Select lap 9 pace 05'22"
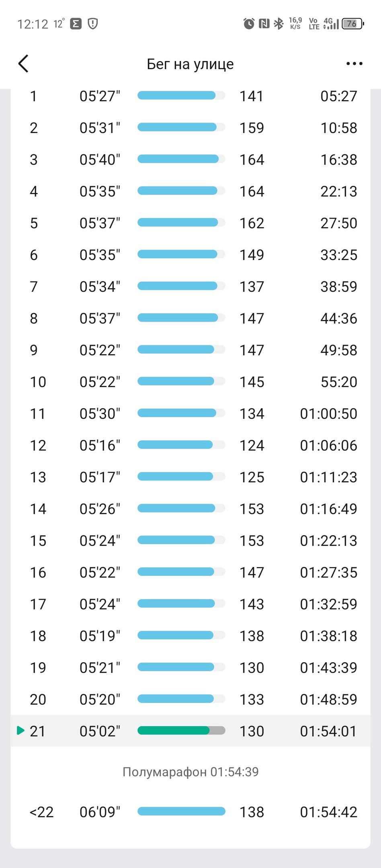 pyautogui.click(x=100, y=350)
